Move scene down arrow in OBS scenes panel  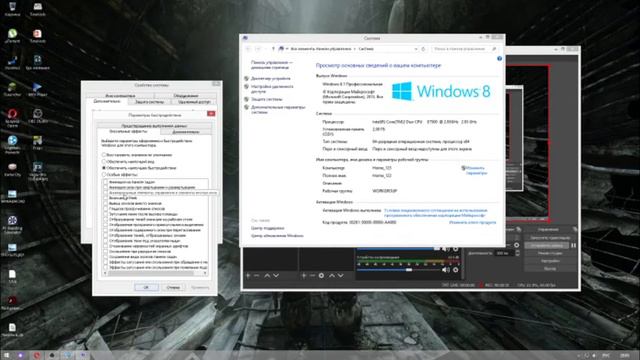point(276,276)
